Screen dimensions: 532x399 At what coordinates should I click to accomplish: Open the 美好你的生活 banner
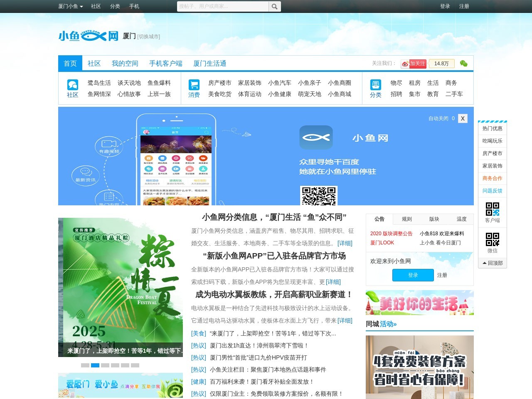pyautogui.click(x=420, y=303)
